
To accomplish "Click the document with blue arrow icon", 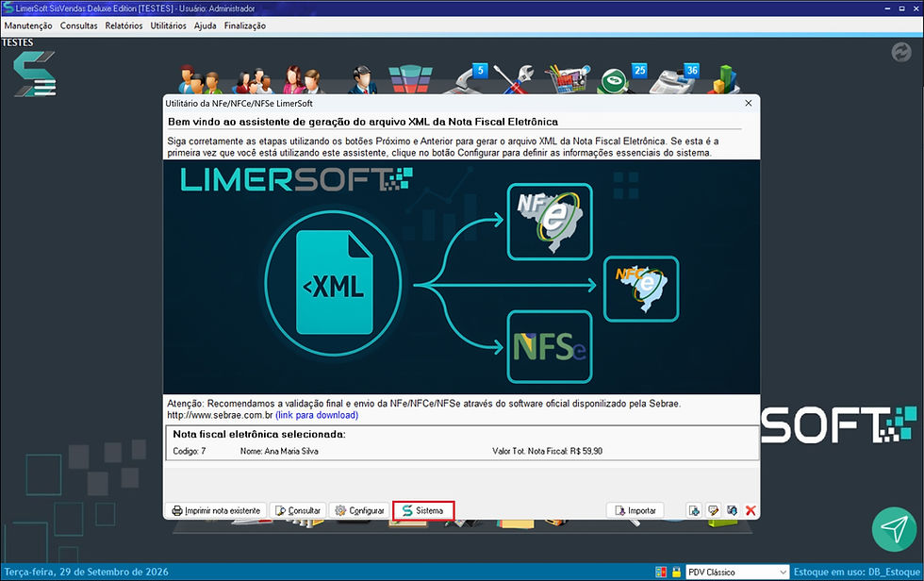I will (x=694, y=510).
